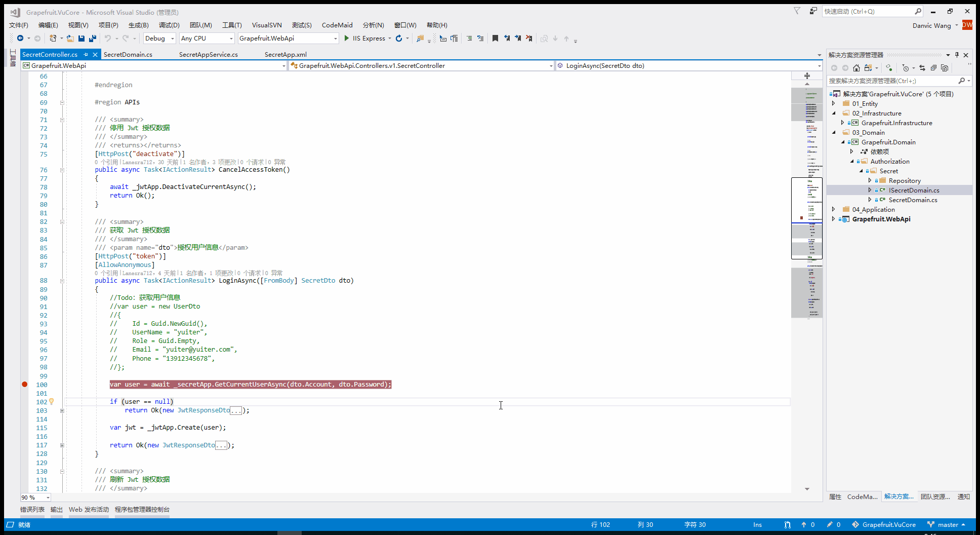
Task: Select ISecretDomain.cs in Solution Explorer
Action: [x=914, y=190]
